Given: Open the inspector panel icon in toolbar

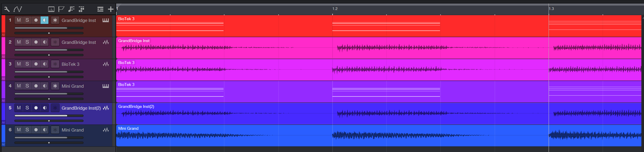Looking at the screenshot, I should (51, 9).
